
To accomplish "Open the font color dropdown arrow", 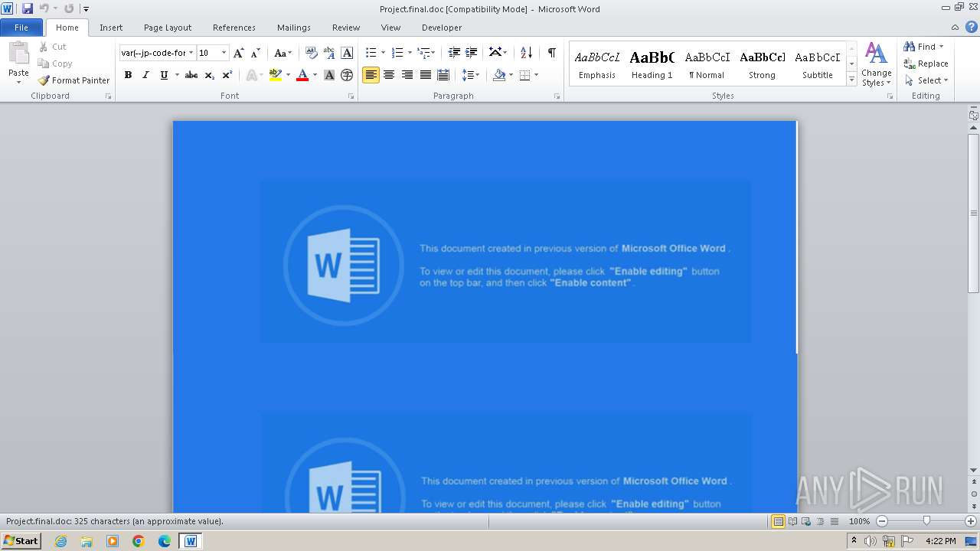I will tap(315, 75).
